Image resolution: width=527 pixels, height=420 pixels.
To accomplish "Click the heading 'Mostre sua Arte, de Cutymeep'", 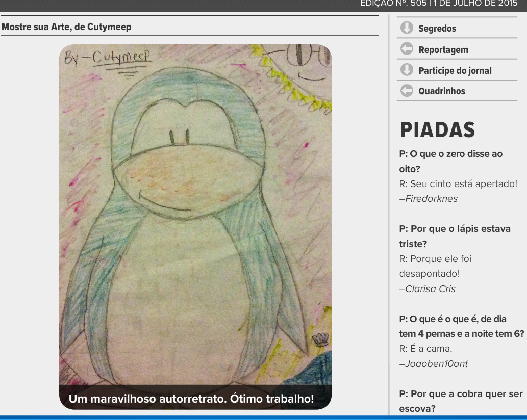I will pos(66,27).
